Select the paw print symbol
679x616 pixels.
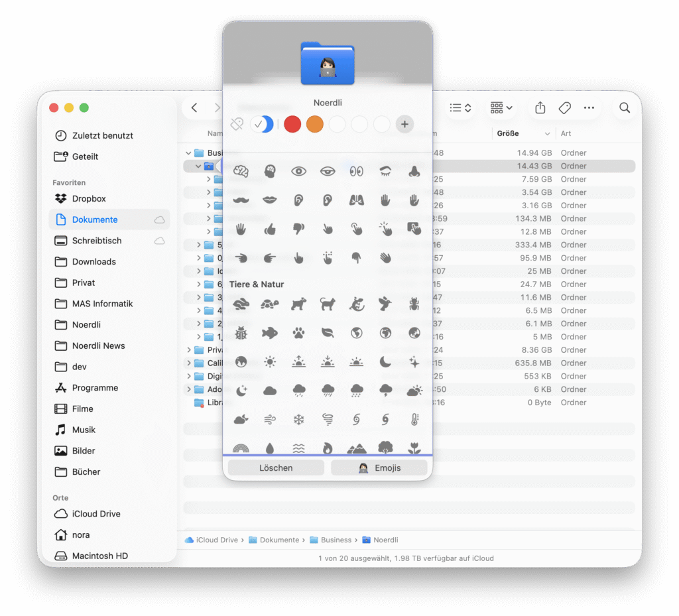coord(298,333)
